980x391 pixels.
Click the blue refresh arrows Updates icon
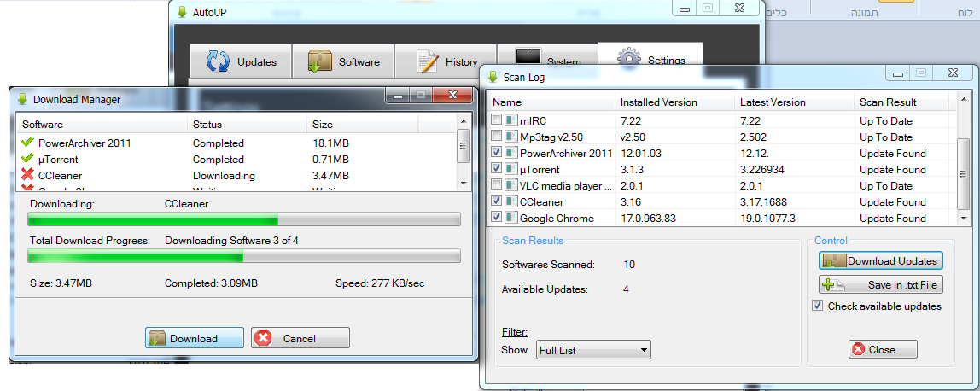[219, 61]
